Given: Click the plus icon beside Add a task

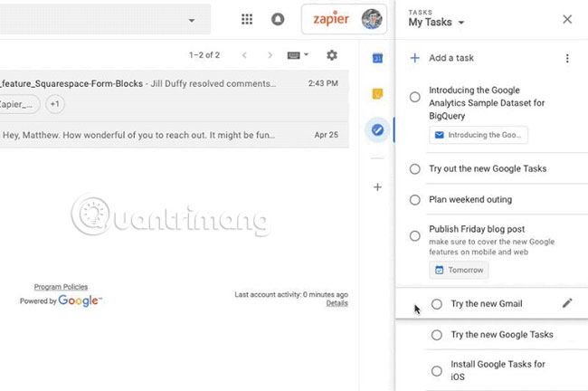Looking at the screenshot, I should coord(414,58).
